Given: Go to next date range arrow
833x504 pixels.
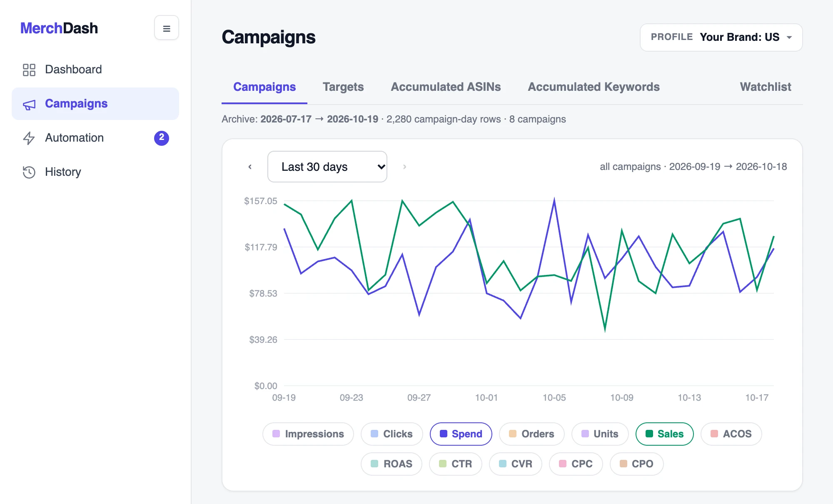Looking at the screenshot, I should [404, 167].
